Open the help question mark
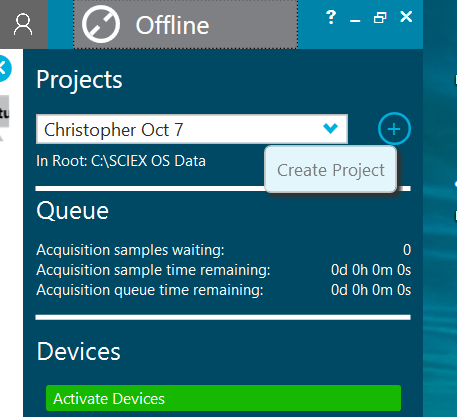Viewport: 457px width, 417px height. 331,17
